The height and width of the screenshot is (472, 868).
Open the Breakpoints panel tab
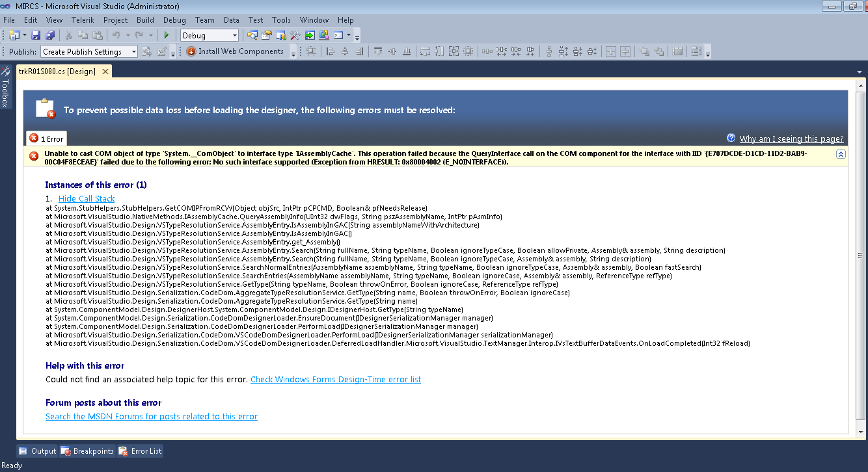pos(87,451)
